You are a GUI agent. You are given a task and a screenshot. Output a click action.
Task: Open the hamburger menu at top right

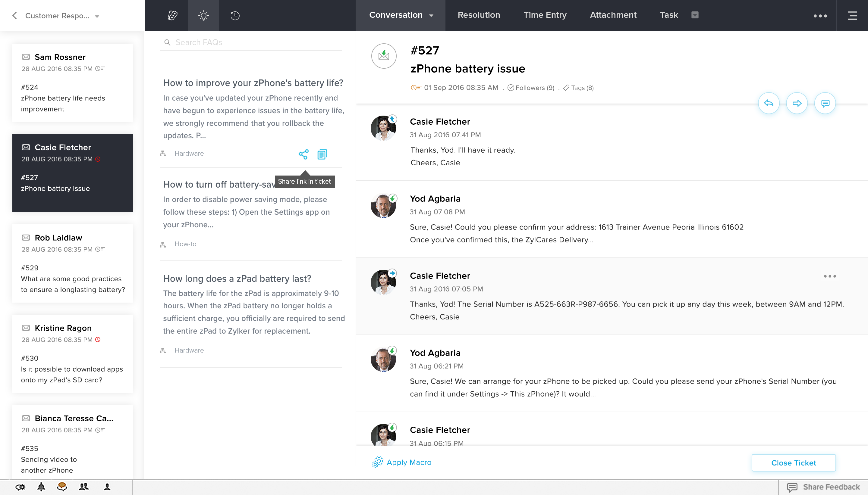[x=852, y=16]
